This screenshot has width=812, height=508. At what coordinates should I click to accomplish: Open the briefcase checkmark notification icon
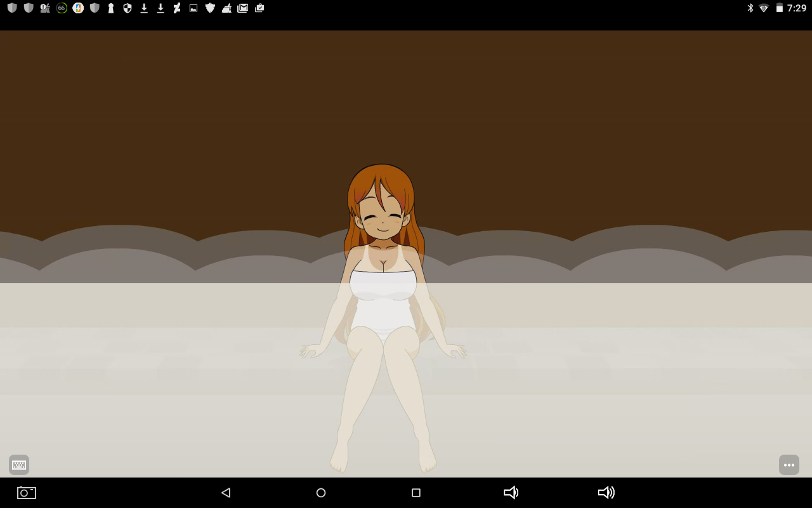coord(259,8)
